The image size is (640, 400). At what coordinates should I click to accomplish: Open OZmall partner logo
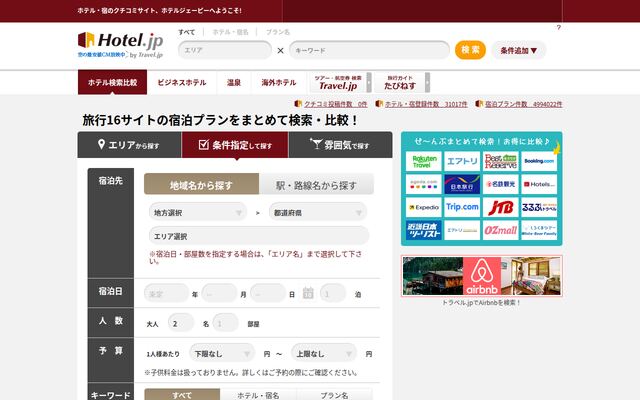click(x=501, y=230)
